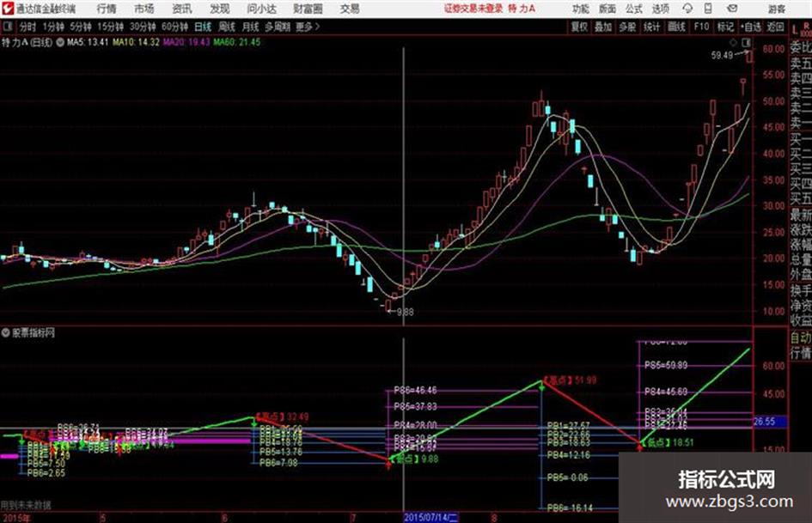Click the 多股 multi-stock button
Viewport: 812px width, 523px height.
tap(627, 27)
